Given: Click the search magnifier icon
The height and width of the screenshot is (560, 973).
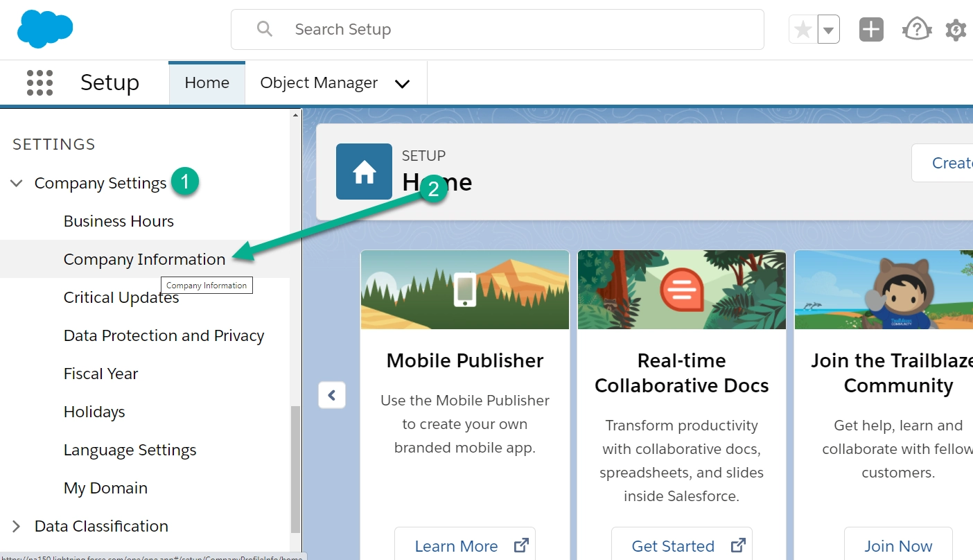Looking at the screenshot, I should pyautogui.click(x=265, y=29).
